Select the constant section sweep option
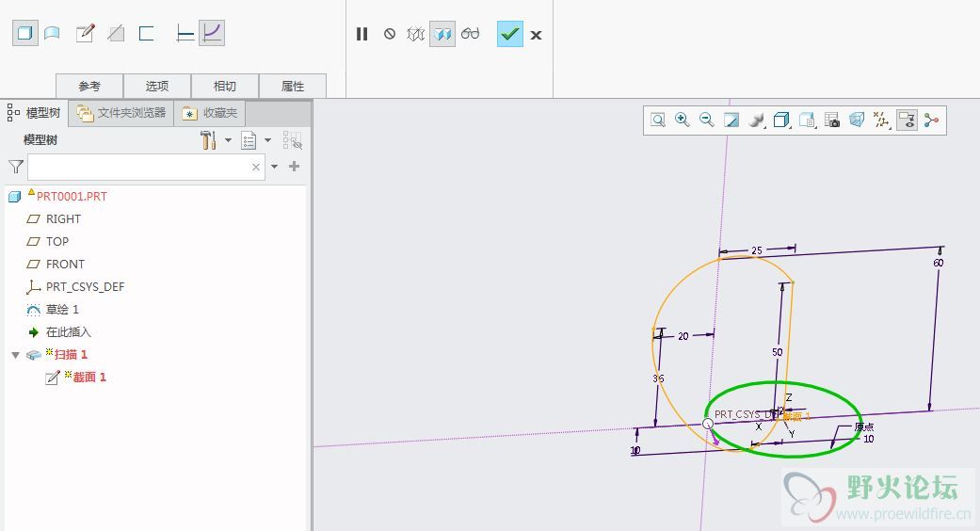 point(185,33)
